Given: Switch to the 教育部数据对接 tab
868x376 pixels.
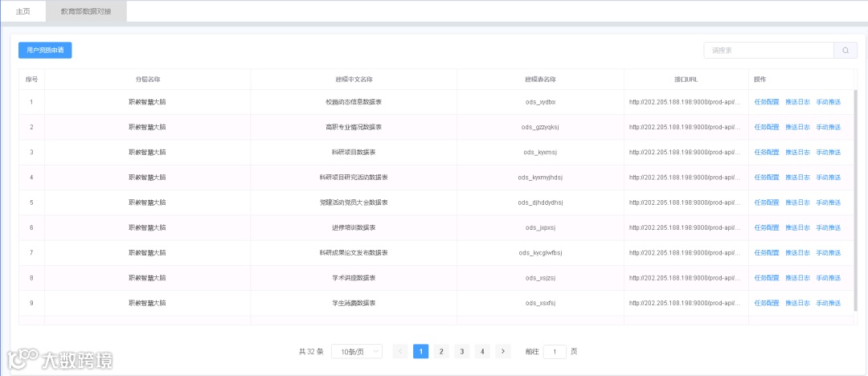Looking at the screenshot, I should 86,11.
